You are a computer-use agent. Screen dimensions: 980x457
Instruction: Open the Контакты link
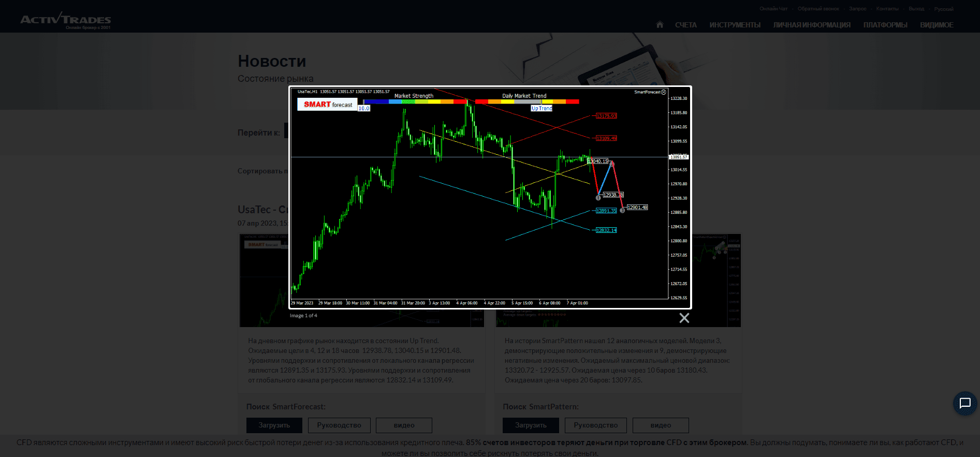click(887, 9)
